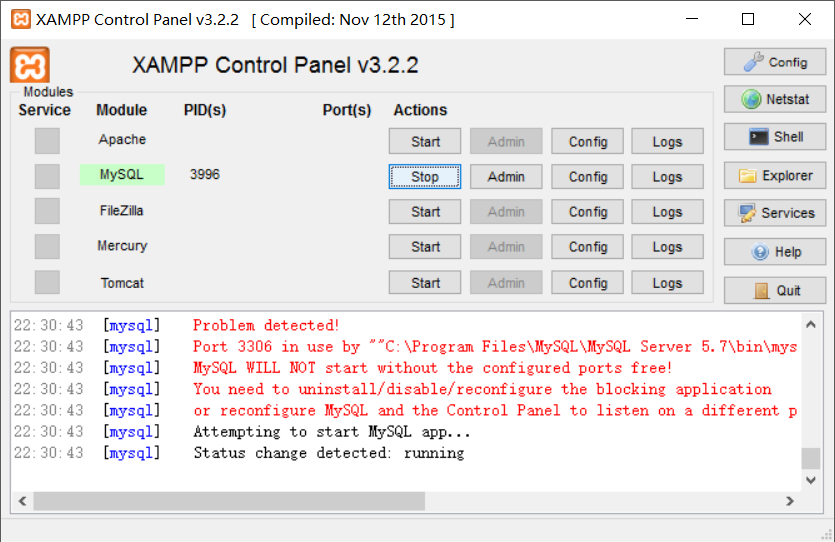This screenshot has width=835, height=542.
Task: Open the MySQL Config menu
Action: [587, 177]
